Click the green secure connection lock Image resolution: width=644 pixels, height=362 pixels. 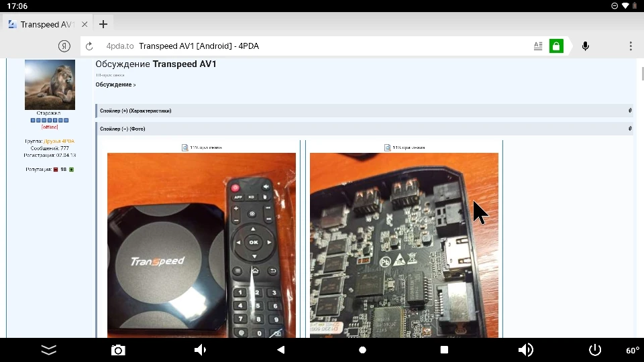pos(556,46)
